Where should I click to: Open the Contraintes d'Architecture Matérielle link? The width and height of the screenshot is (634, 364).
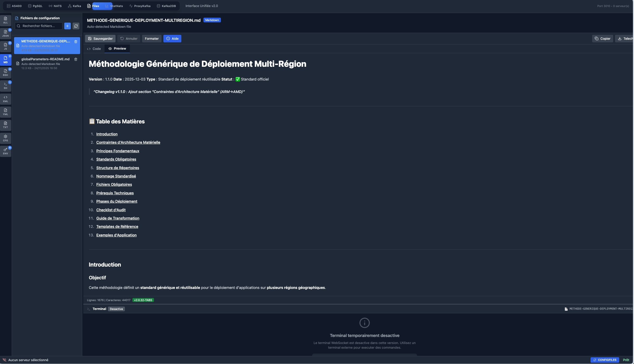[x=128, y=142]
